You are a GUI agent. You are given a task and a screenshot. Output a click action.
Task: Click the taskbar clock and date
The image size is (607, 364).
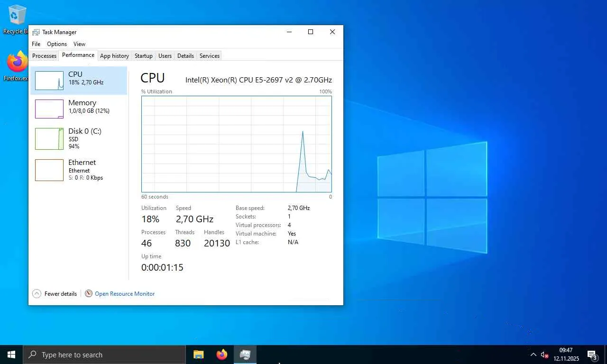(x=566, y=355)
